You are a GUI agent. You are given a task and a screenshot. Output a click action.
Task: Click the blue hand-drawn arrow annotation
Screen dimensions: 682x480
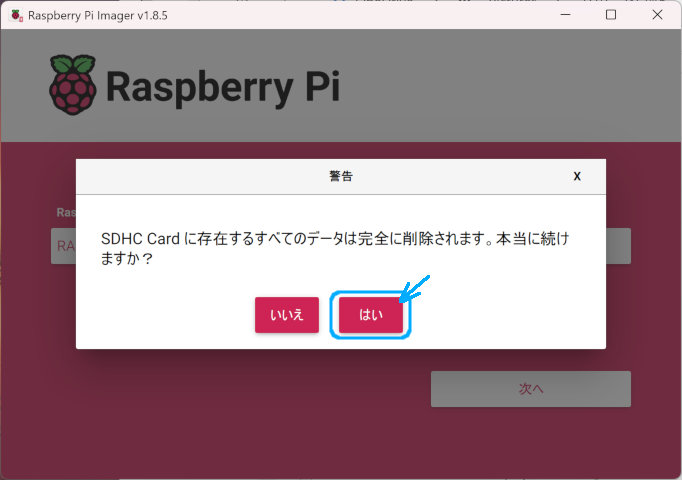[414, 289]
